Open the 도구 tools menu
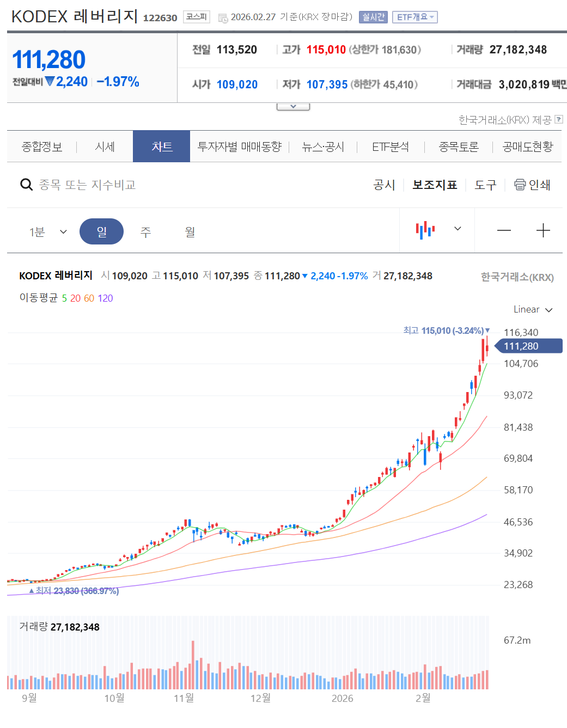This screenshot has width=567, height=728. [x=485, y=185]
